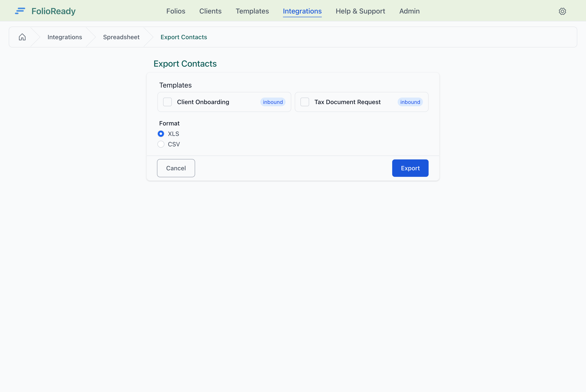Viewport: 586px width, 392px height.
Task: Click the Export Contacts page heading
Action: 185,64
